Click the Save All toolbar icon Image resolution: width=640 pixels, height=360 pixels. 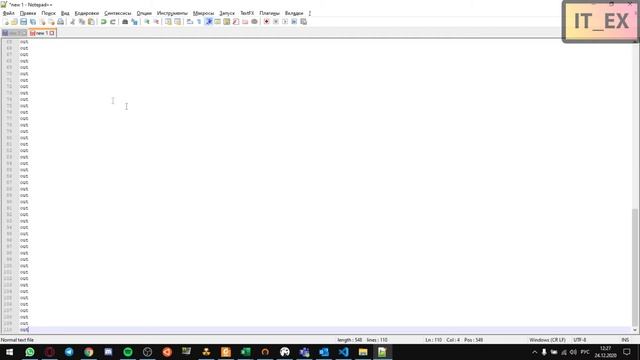tap(33, 22)
